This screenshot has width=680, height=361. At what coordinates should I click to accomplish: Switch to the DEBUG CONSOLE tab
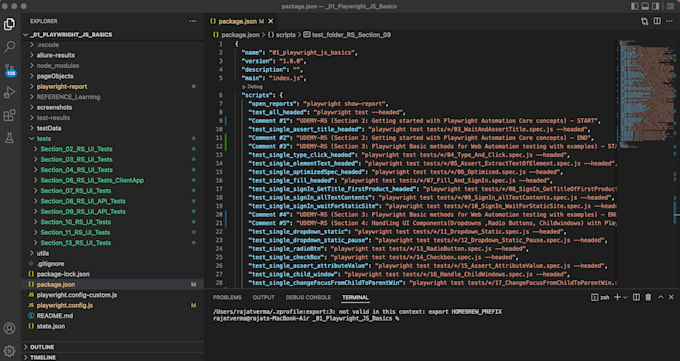[x=308, y=297]
